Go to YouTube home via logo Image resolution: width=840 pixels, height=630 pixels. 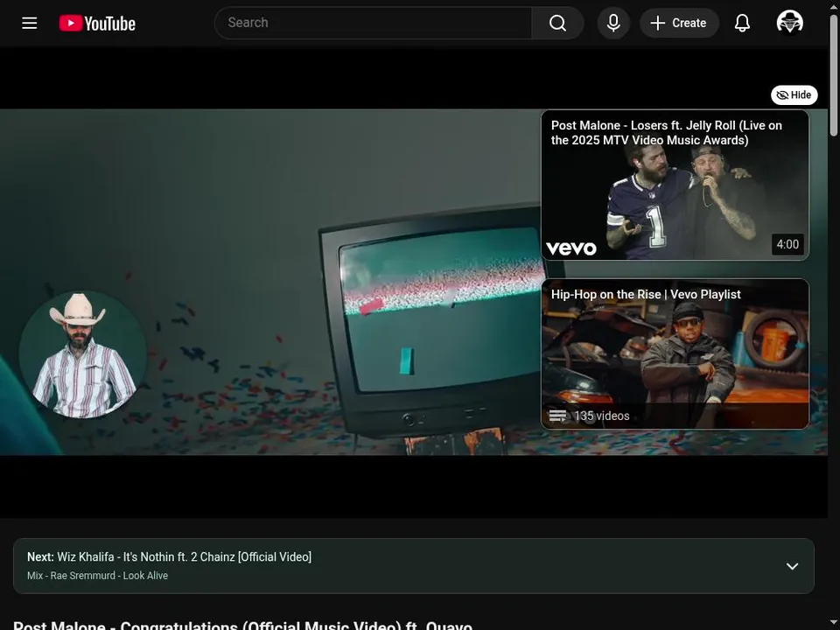tap(97, 23)
